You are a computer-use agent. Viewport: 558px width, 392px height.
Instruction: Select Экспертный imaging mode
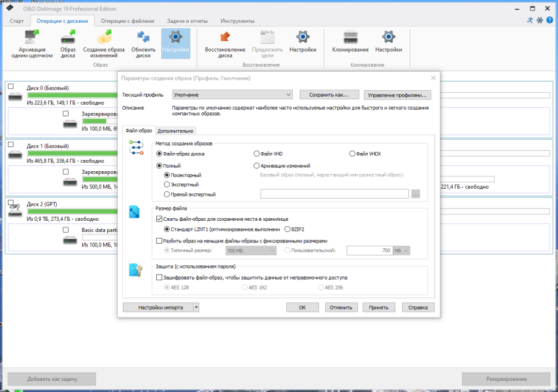pos(167,185)
